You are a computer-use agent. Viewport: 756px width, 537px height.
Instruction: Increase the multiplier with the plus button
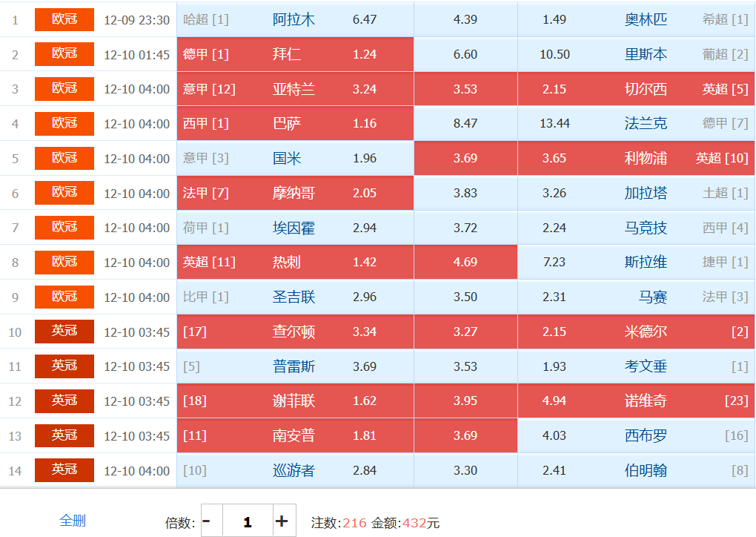coord(282,521)
